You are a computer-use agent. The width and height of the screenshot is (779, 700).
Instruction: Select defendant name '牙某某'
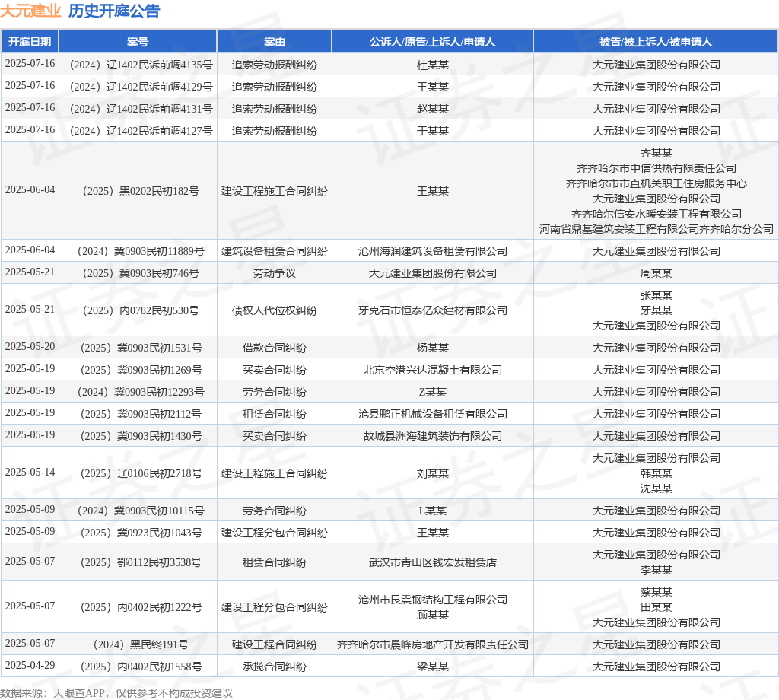tap(657, 310)
